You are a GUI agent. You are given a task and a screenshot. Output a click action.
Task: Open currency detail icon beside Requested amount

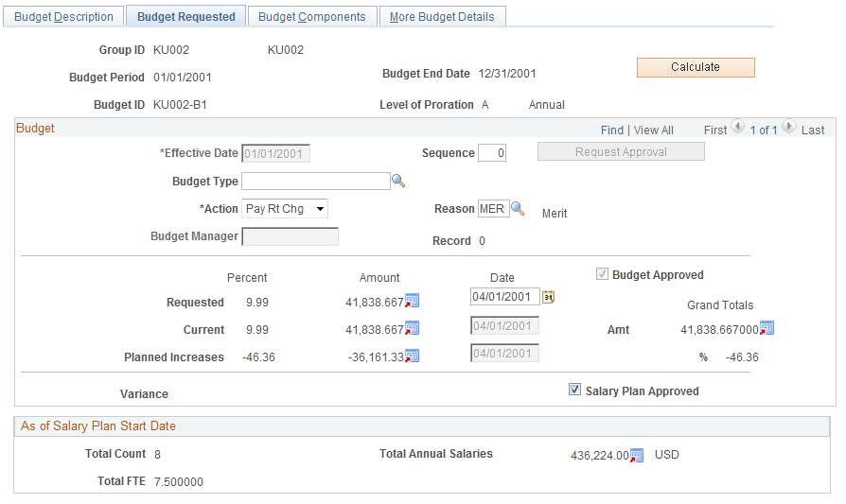coord(413,301)
